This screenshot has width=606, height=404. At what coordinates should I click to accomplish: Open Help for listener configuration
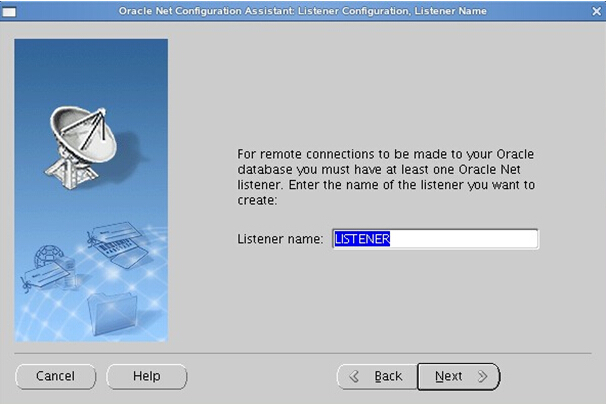(146, 376)
